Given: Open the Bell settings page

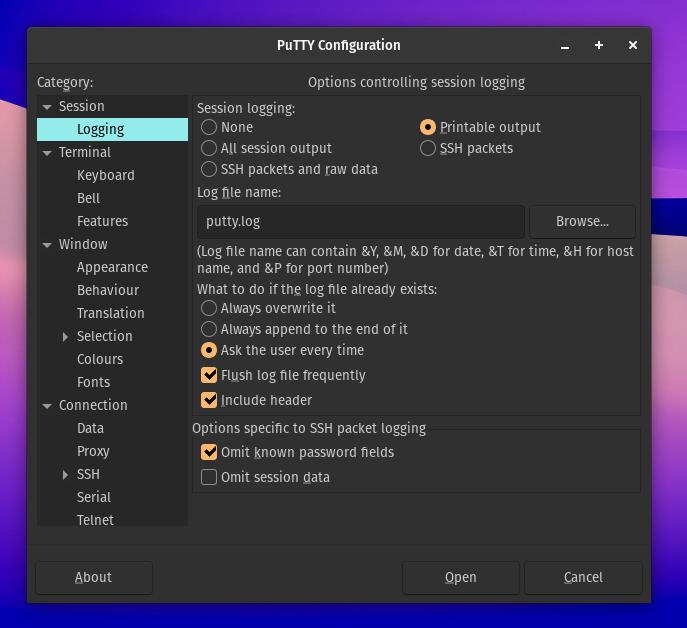Looking at the screenshot, I should click(89, 198).
